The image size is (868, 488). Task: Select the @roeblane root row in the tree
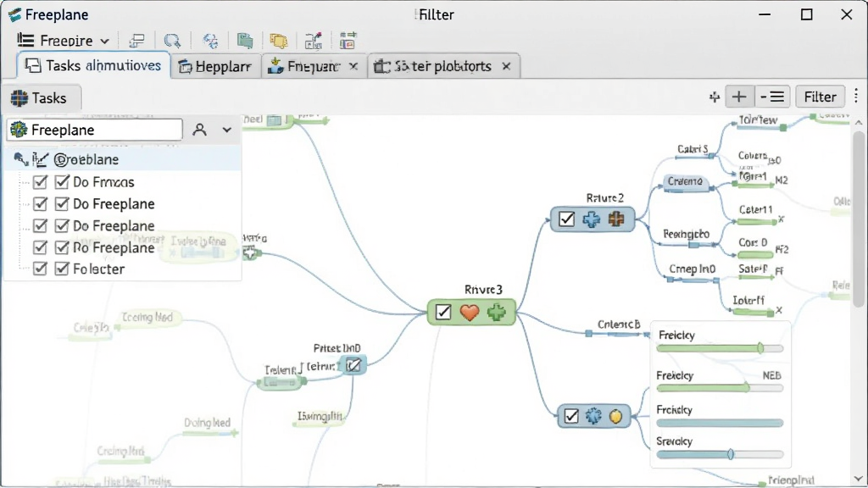[123, 159]
